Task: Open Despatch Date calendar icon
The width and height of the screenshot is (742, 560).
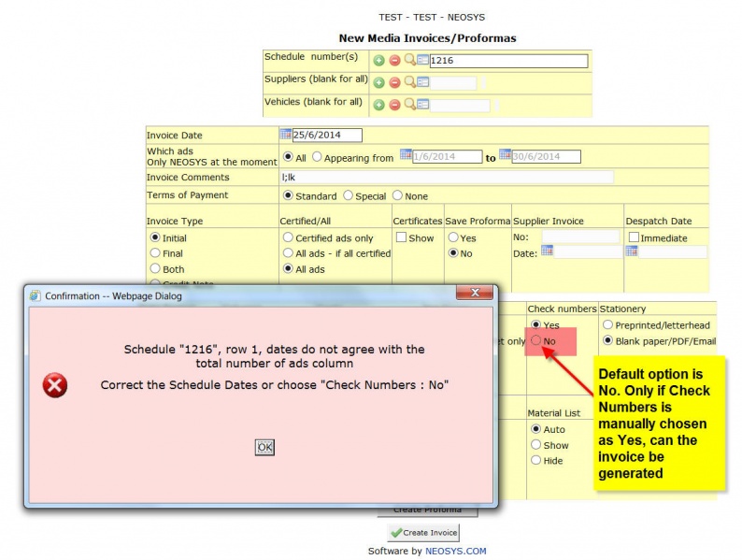Action: point(632,251)
